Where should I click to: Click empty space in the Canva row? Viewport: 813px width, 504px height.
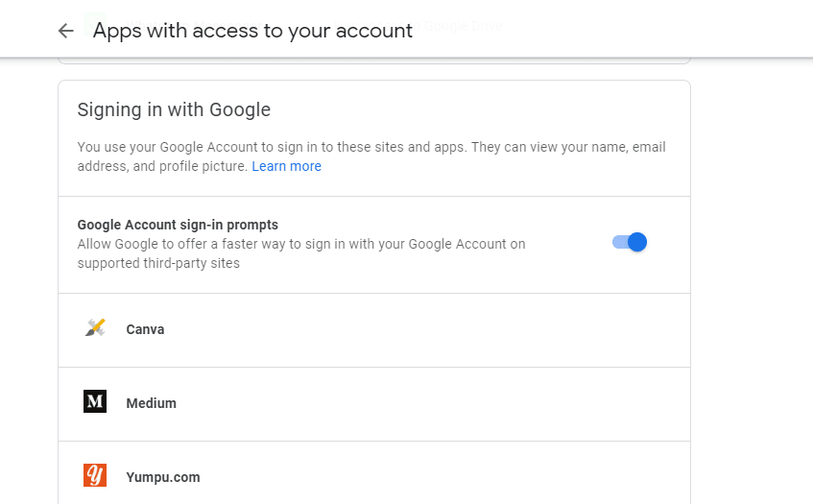[x=415, y=330]
